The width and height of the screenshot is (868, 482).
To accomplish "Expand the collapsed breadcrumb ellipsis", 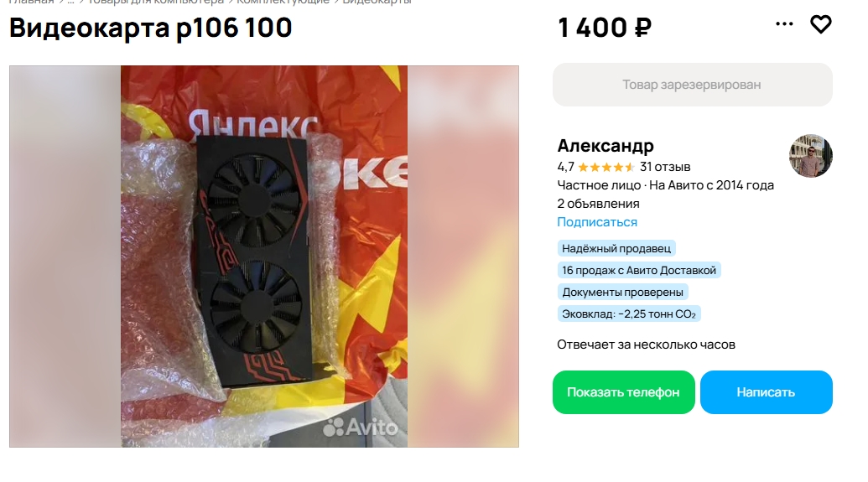I will pyautogui.click(x=70, y=2).
